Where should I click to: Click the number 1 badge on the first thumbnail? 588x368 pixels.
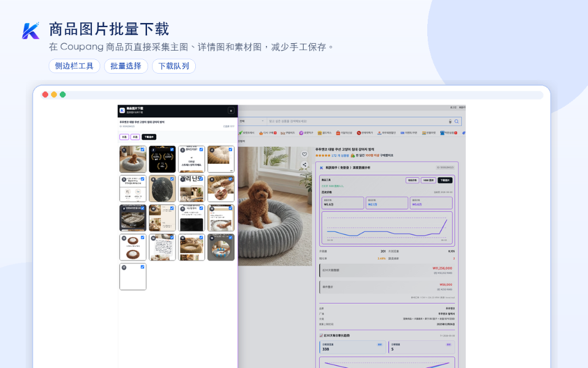123,150
